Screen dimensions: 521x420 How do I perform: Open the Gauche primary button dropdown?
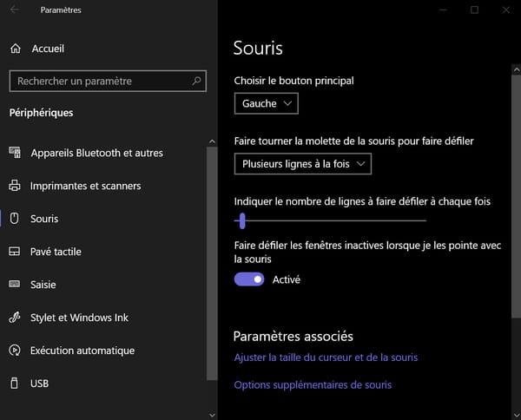click(267, 103)
